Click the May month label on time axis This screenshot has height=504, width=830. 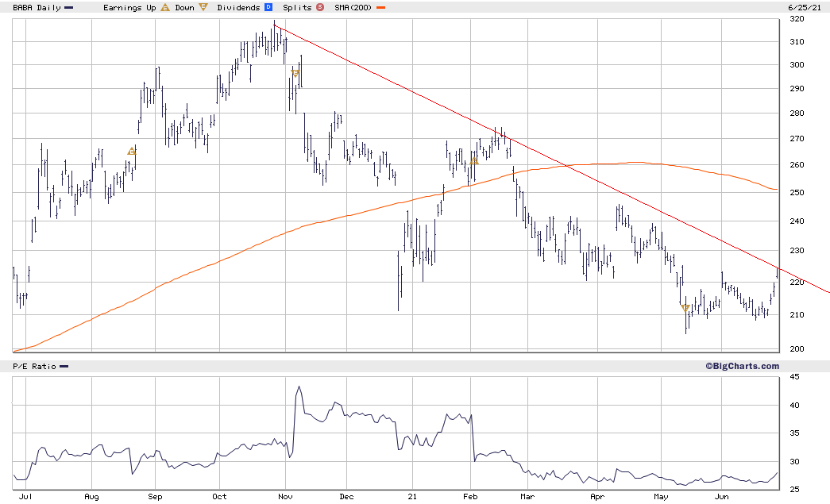(x=661, y=497)
